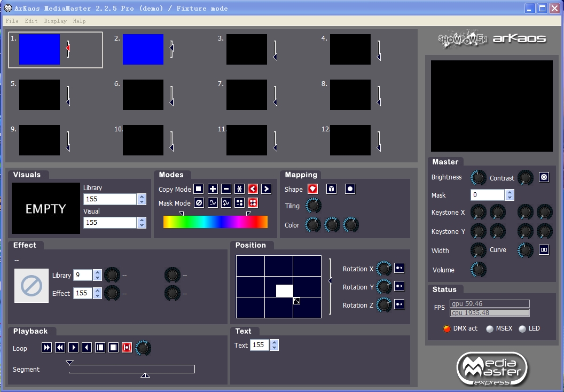Increase the Effect Library value
564x392 pixels.
coord(98,272)
